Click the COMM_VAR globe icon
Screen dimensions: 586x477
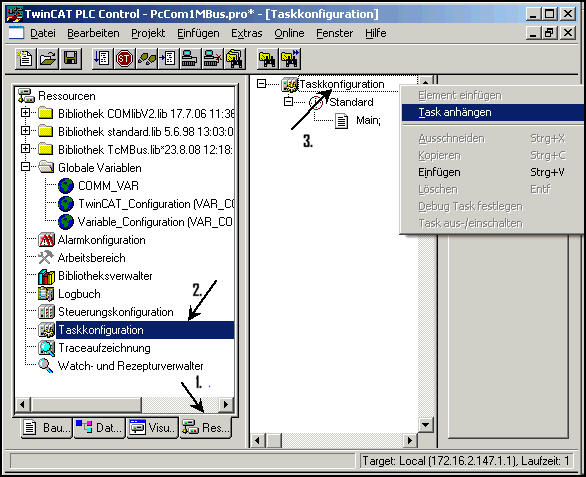point(66,186)
